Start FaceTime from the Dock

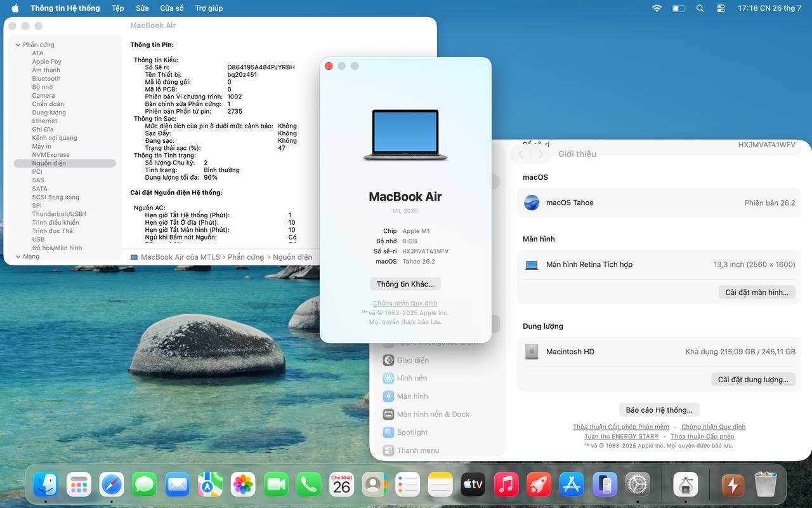point(276,485)
